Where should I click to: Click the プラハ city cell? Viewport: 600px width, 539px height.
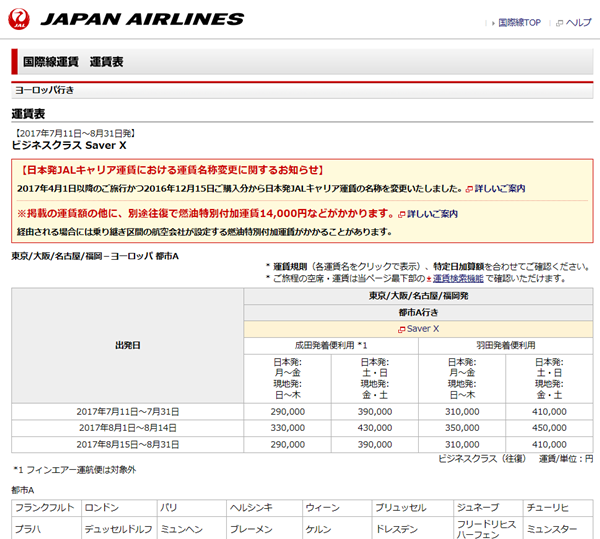coord(46,529)
